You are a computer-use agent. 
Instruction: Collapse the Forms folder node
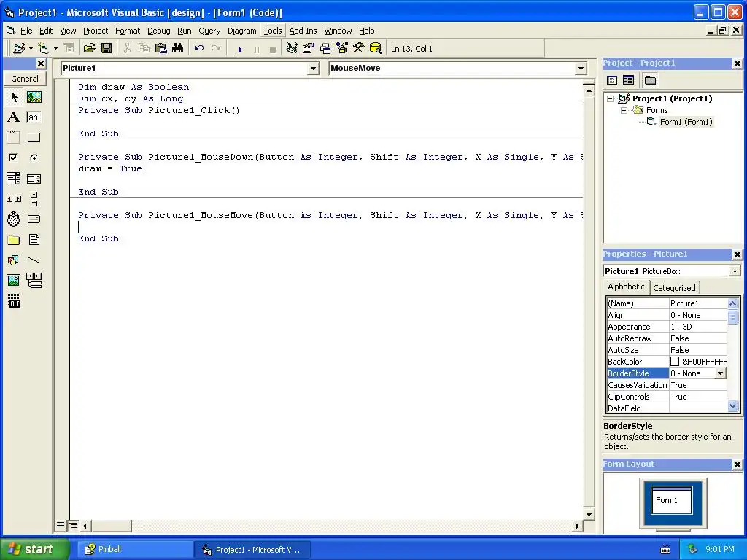(624, 110)
